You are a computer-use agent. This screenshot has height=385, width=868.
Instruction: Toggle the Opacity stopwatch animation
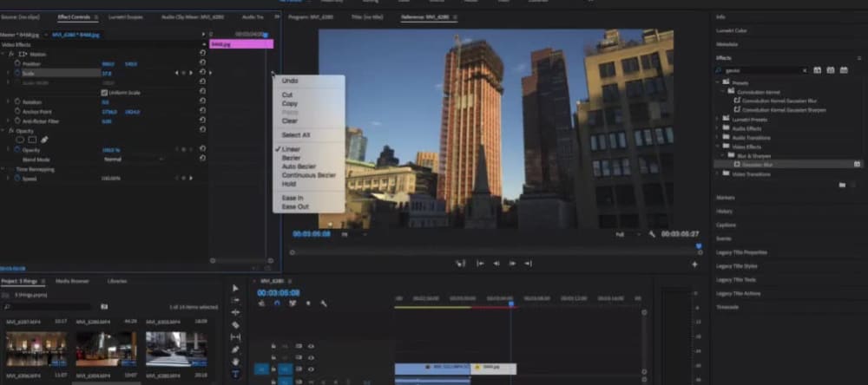17,150
